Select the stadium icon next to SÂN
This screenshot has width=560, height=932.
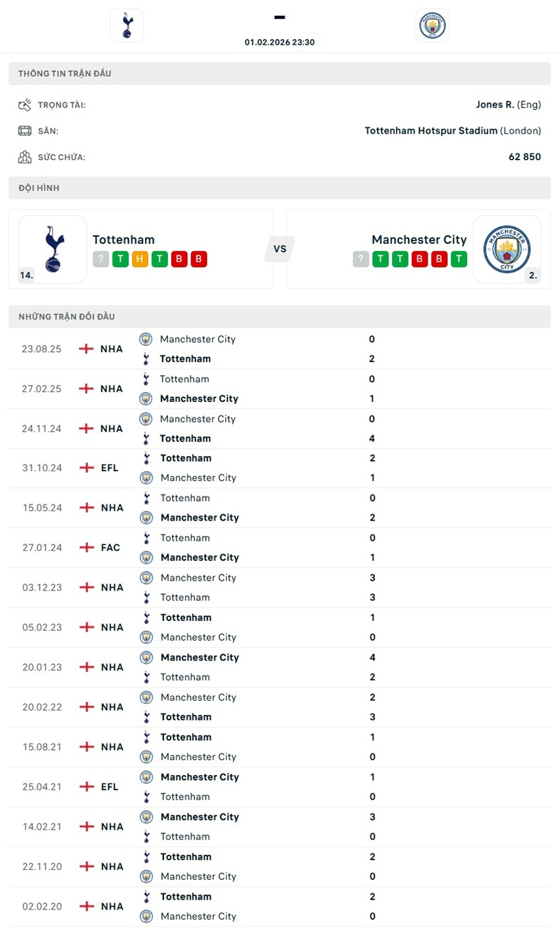point(25,131)
